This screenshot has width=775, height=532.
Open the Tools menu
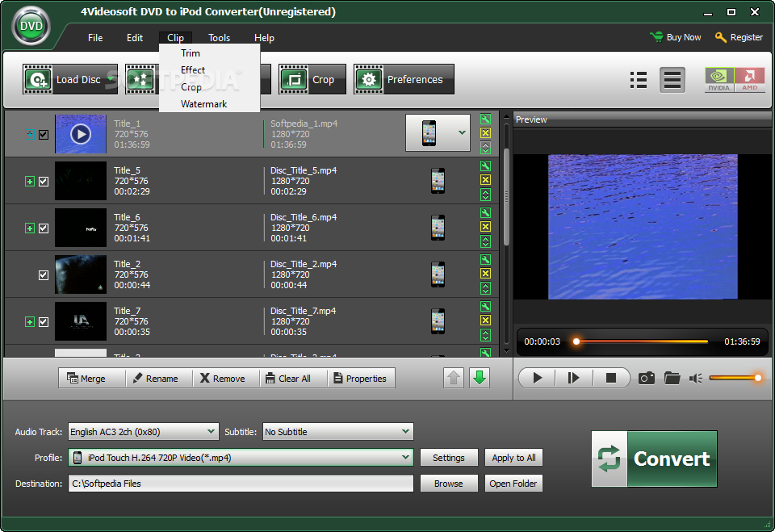(x=219, y=38)
